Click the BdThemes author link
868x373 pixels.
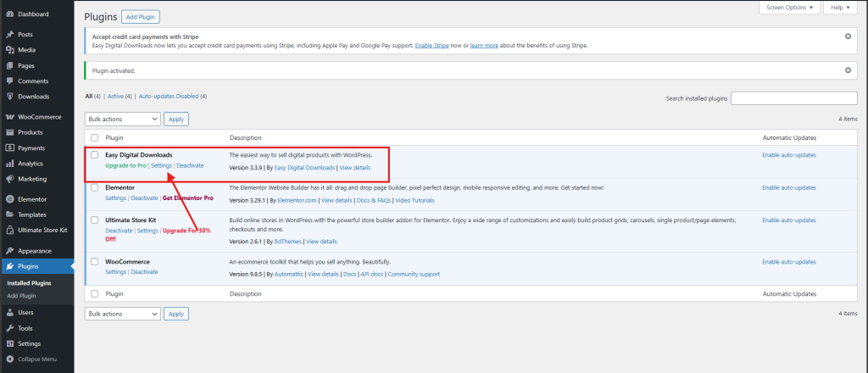[288, 242]
